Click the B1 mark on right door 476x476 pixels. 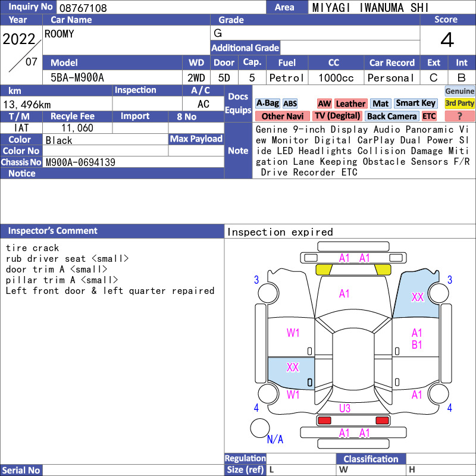coord(417,345)
